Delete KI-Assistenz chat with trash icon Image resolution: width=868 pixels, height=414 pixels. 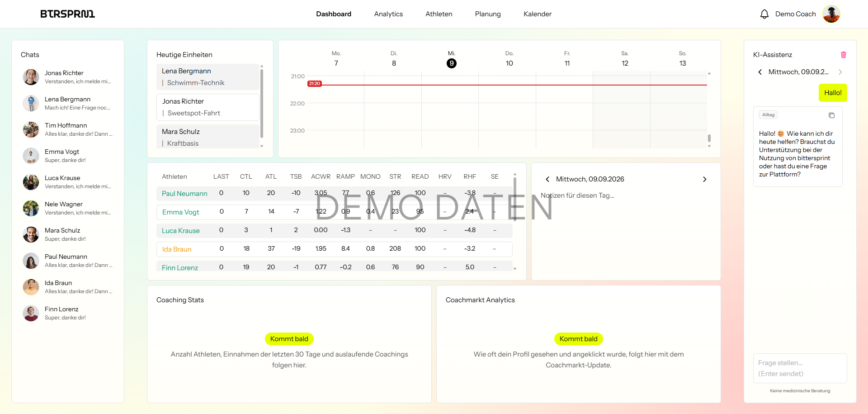pos(843,55)
